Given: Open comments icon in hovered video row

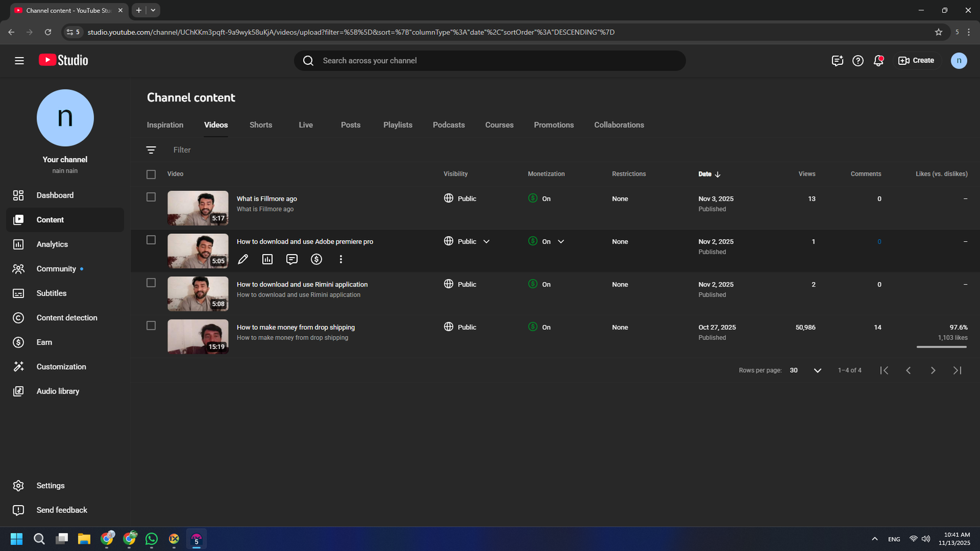Looking at the screenshot, I should [292, 260].
